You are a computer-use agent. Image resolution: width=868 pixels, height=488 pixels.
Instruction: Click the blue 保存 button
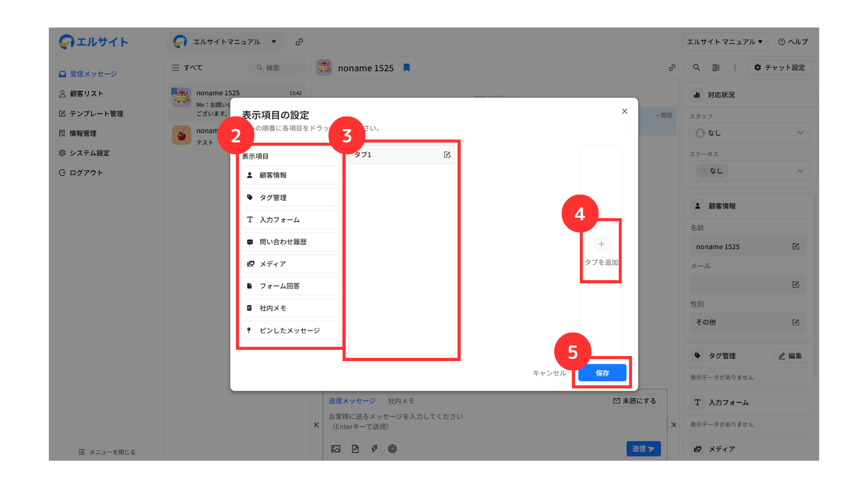click(602, 373)
